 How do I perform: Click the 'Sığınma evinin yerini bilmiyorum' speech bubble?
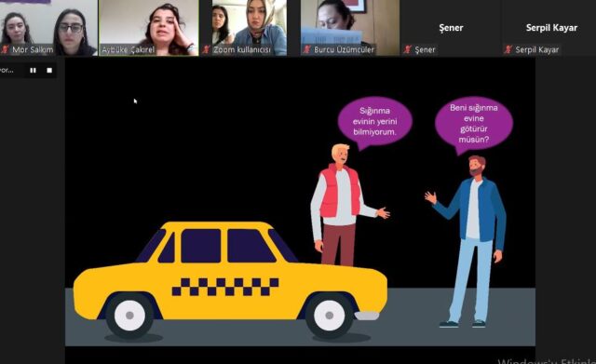coord(374,122)
